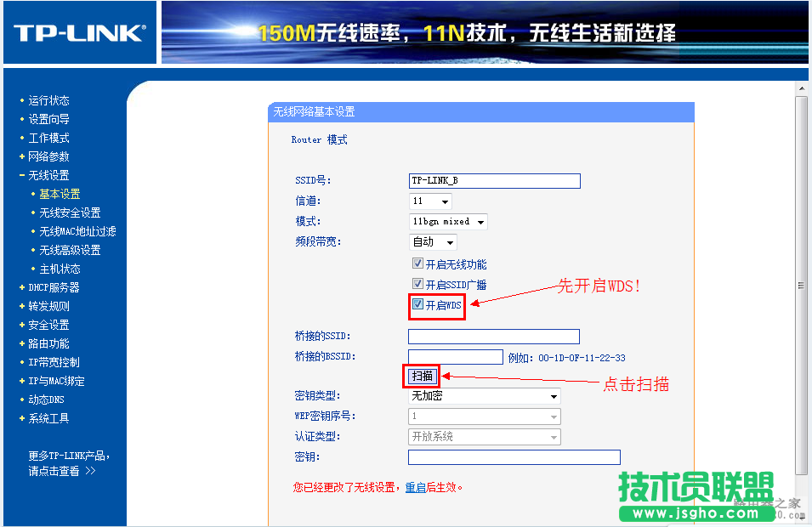The height and width of the screenshot is (527, 812).
Task: Click the 桥接的BSSID input field
Action: point(456,357)
